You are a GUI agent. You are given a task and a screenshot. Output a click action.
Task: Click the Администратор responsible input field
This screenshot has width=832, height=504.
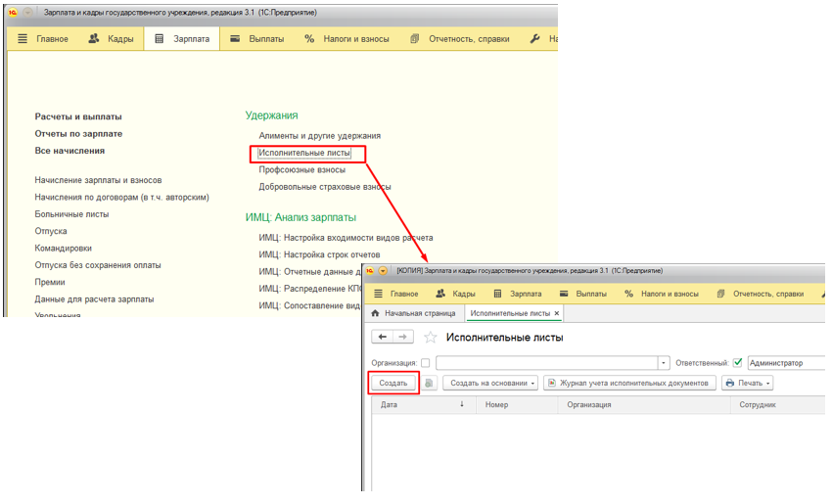[783, 363]
